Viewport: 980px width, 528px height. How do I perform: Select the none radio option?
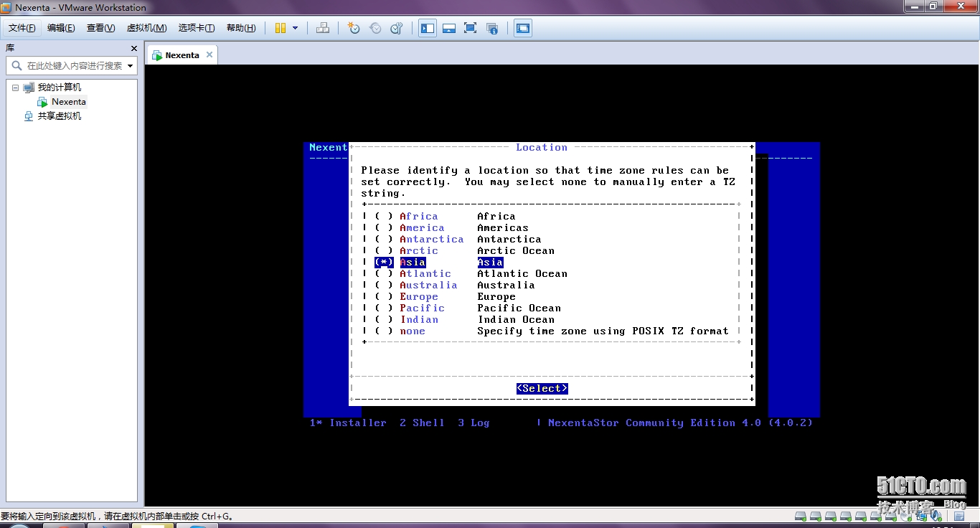(384, 331)
